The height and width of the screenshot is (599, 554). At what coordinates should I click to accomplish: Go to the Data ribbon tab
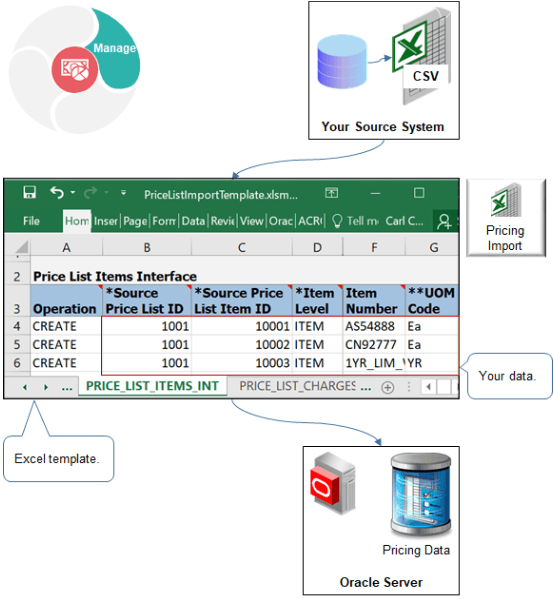coord(193,221)
